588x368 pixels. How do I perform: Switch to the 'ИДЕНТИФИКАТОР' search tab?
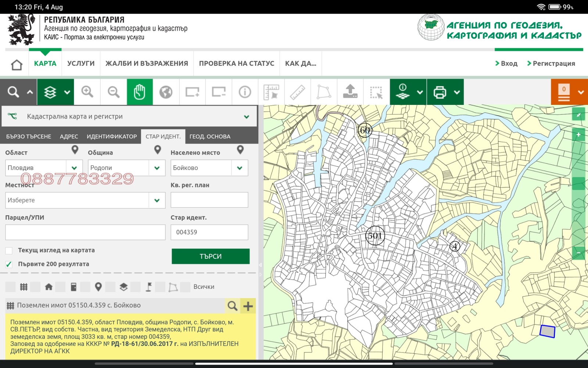tap(112, 137)
